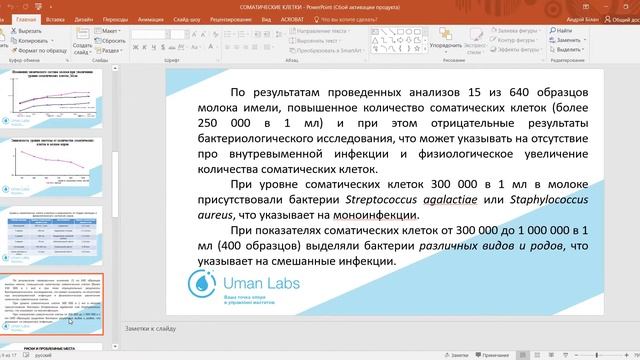Click Clear All Formatting eraser icon
The image size is (640, 360).
[x=216, y=35]
